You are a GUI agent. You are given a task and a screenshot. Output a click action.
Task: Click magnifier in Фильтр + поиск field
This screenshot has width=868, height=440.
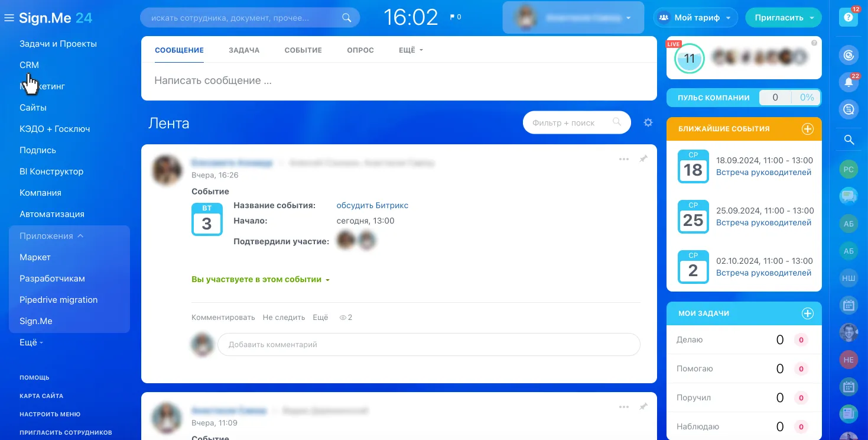[617, 122]
